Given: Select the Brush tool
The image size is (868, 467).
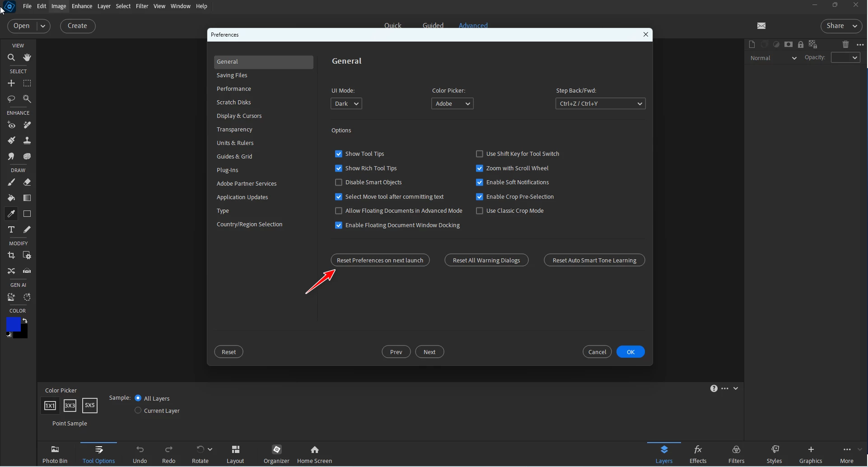Looking at the screenshot, I should pos(11,182).
